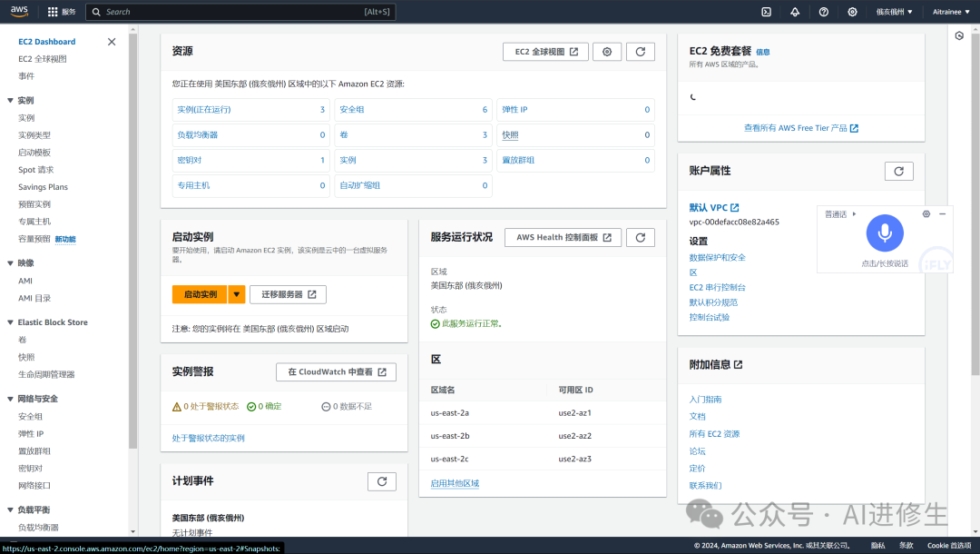The image size is (980, 554).
Task: Close the EC2 navigation sidebar
Action: coord(112,42)
